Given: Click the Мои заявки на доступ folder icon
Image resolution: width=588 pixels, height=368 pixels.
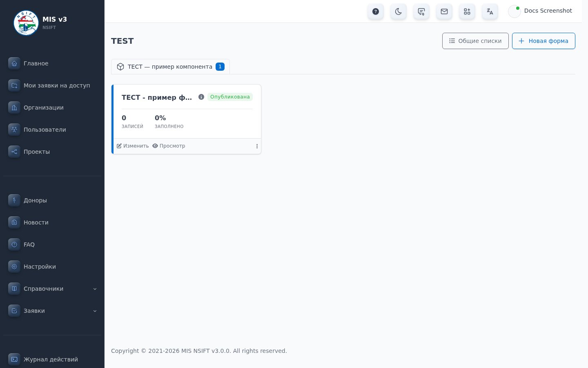Looking at the screenshot, I should 14,85.
